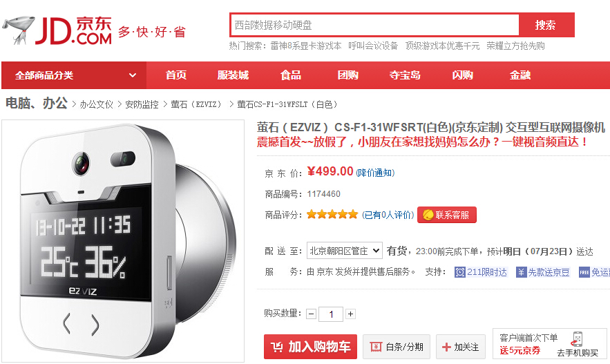Click the JD.com dog mascot logo
610x364 pixels.
(18, 30)
